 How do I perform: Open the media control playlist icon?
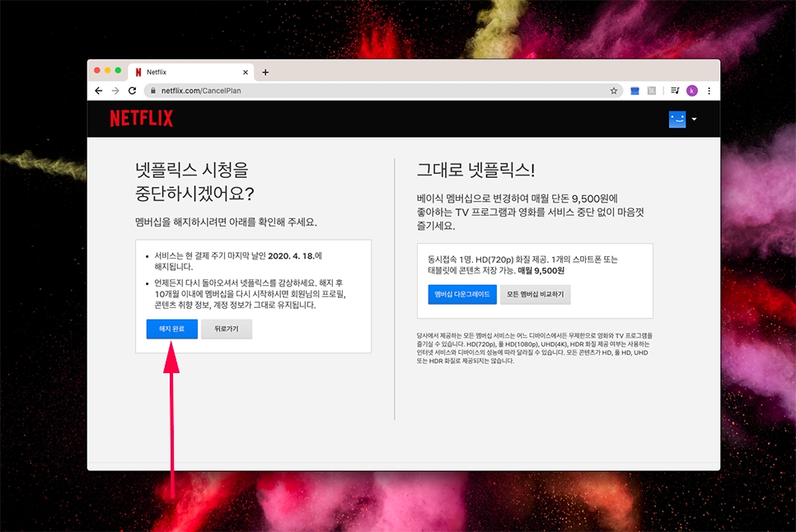point(675,91)
